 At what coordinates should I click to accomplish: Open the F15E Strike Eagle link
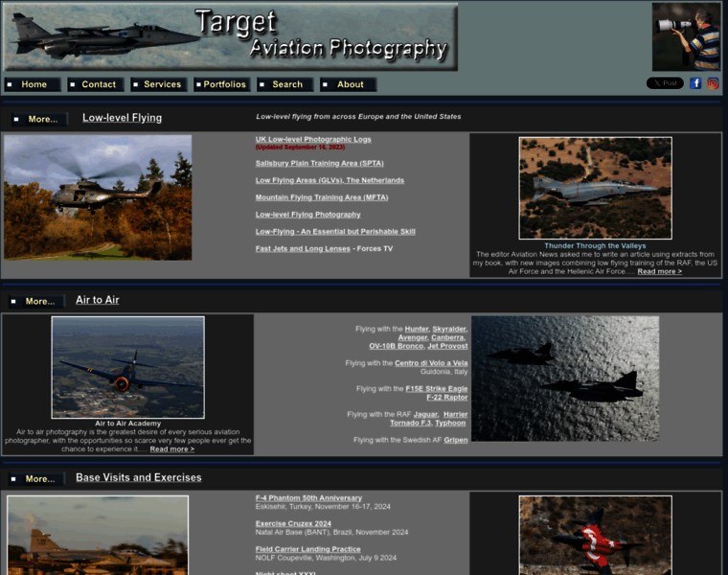pos(437,389)
